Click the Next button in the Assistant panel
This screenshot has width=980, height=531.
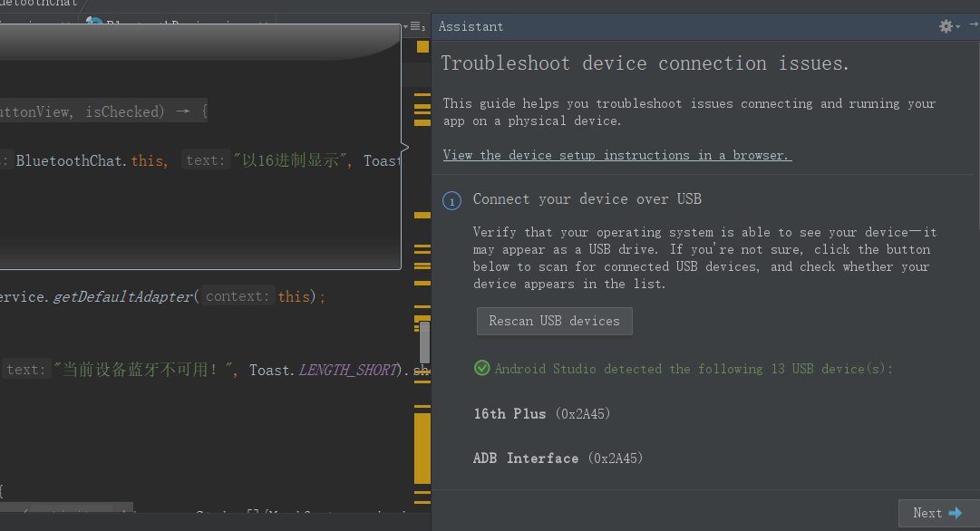coord(938,513)
